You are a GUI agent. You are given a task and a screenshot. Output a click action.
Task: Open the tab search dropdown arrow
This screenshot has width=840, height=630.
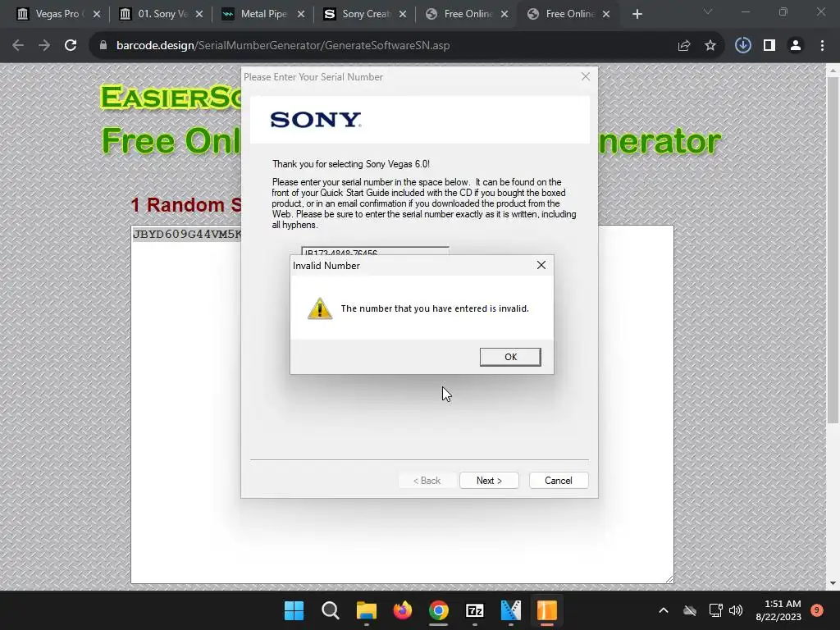point(708,11)
